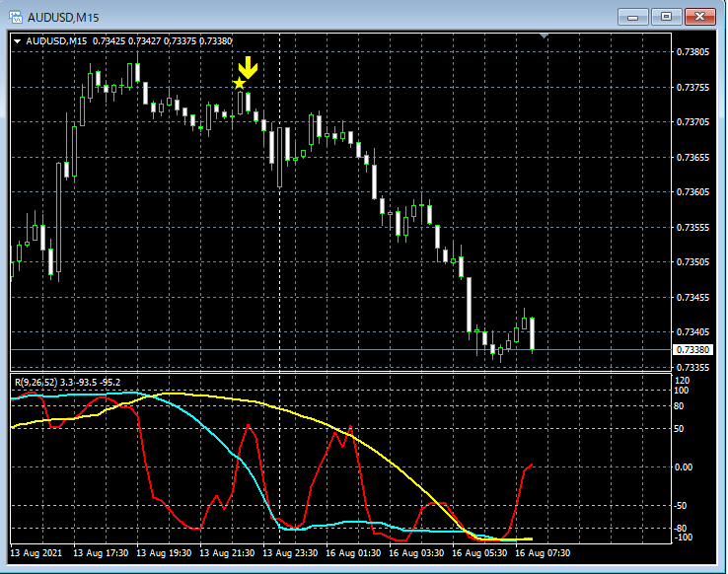Click the yellow star marker on chart

coord(239,84)
